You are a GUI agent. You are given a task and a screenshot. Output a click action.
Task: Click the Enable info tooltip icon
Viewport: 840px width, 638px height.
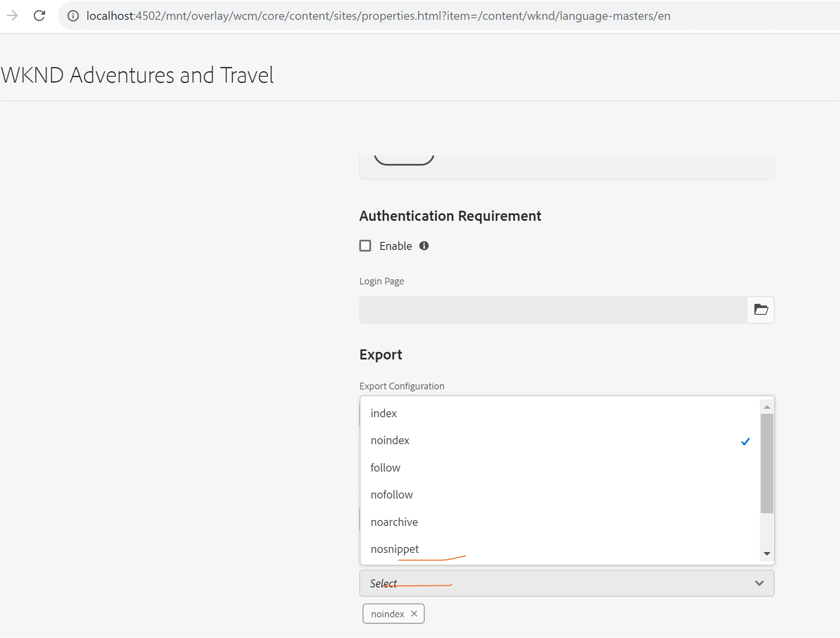point(424,246)
